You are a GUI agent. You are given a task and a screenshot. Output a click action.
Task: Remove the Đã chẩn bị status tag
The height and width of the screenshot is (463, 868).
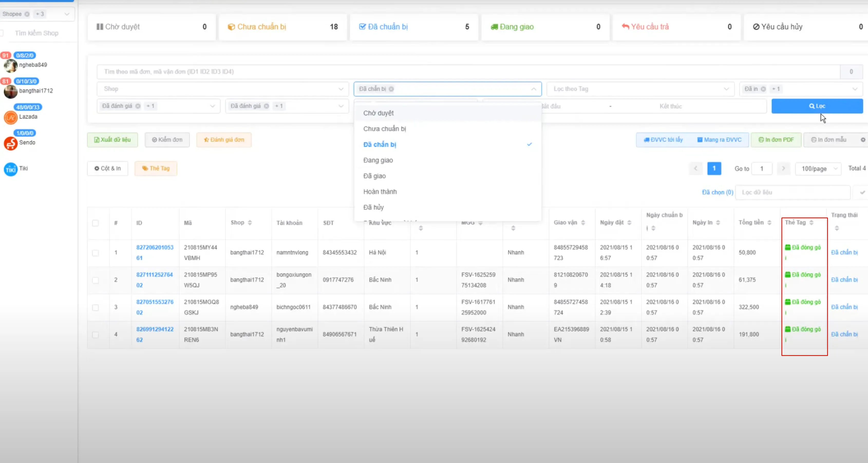click(x=391, y=89)
